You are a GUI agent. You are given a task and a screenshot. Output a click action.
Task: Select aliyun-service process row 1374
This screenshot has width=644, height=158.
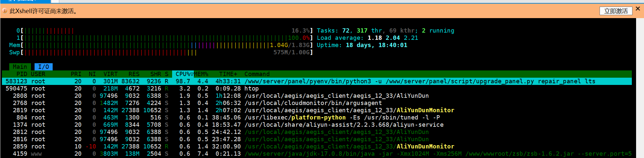click(x=317, y=125)
